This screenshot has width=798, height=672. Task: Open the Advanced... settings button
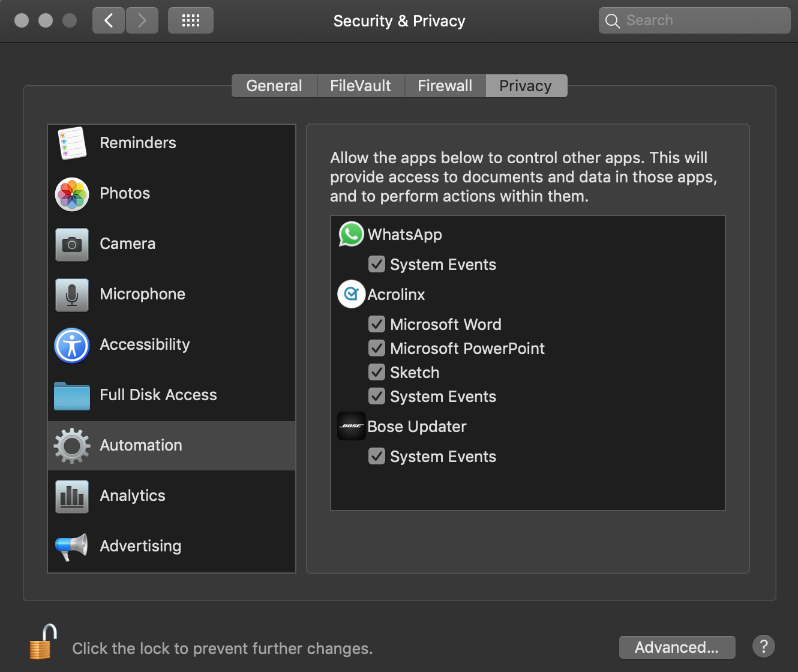tap(677, 647)
